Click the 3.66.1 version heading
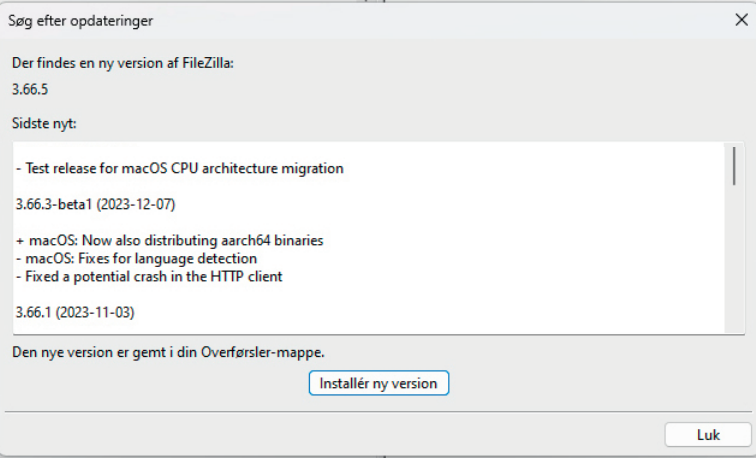The width and height of the screenshot is (756, 458). [34, 312]
